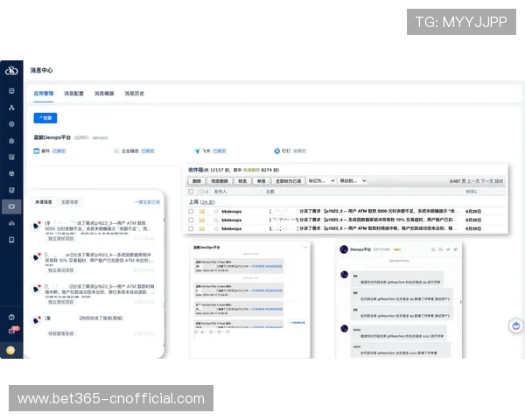
Task: Open the house icon in sidebar
Action: tap(11, 141)
